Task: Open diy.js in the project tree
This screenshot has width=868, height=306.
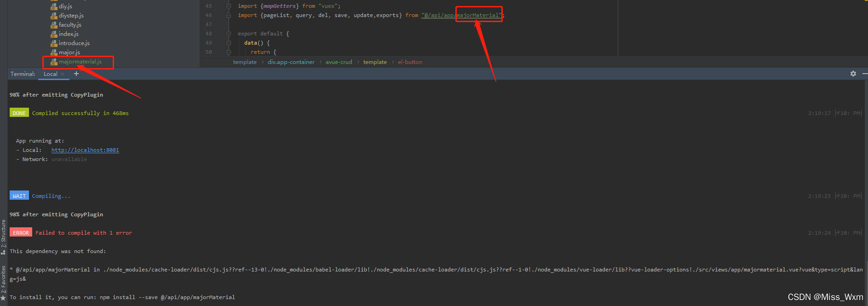Action: click(x=65, y=6)
